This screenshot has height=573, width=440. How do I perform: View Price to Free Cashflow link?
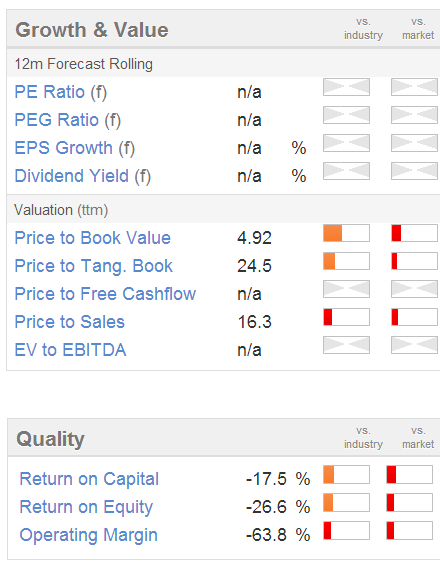point(105,294)
